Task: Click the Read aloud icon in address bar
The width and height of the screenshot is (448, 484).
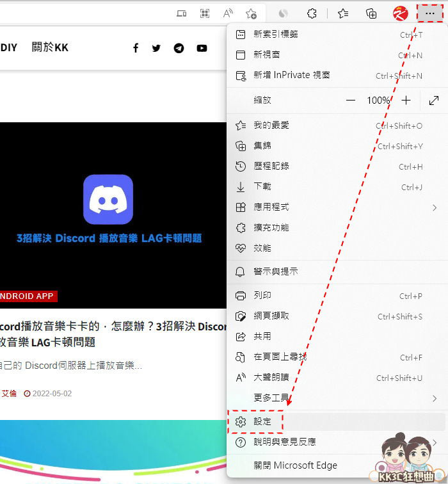Action: coord(228,13)
